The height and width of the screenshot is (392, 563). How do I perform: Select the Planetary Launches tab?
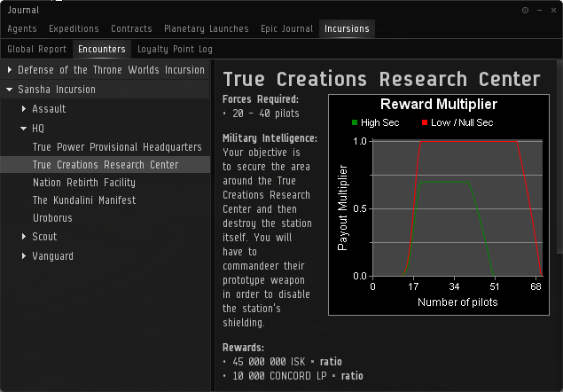click(206, 28)
